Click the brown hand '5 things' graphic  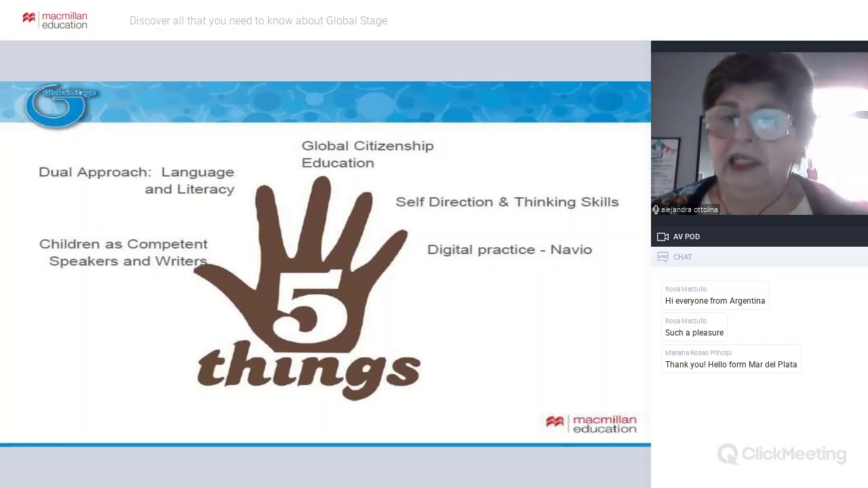click(309, 288)
